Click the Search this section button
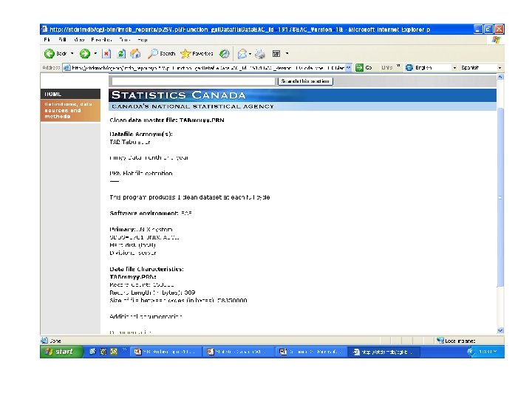Screen dimensions: 532x399 click(x=305, y=81)
